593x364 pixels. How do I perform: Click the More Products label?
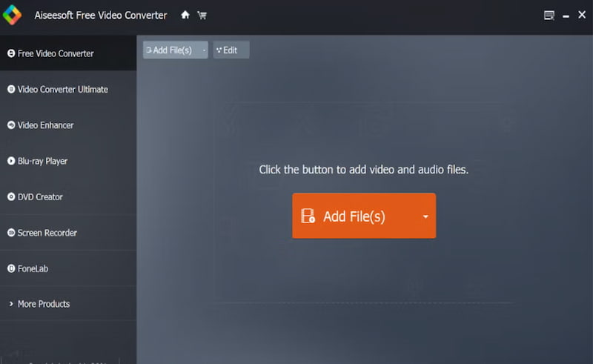(x=44, y=304)
